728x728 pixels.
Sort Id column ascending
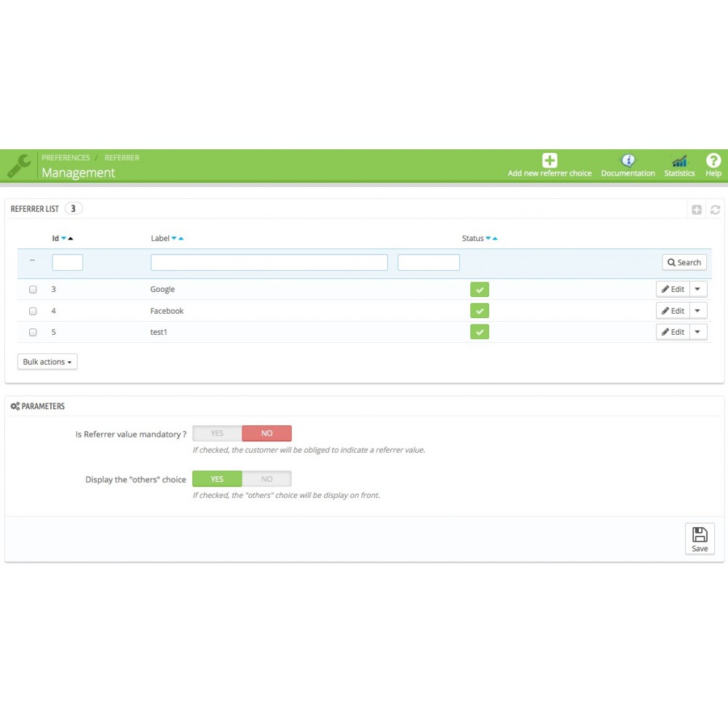coord(71,238)
